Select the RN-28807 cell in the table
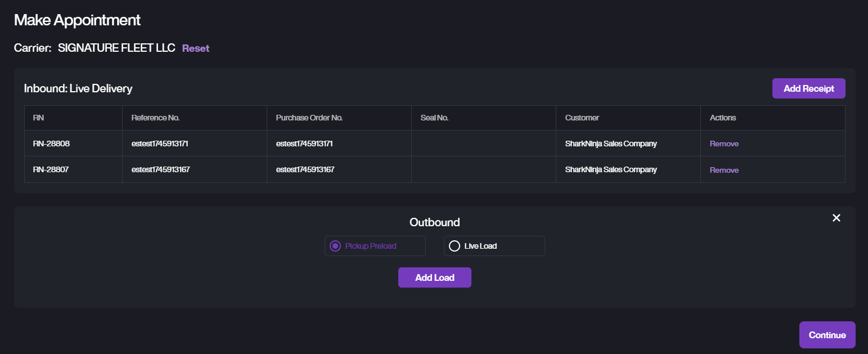This screenshot has width=868, height=354. pos(51,169)
